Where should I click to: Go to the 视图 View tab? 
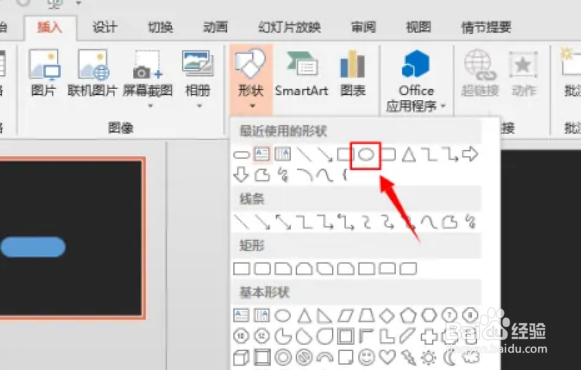pos(418,27)
